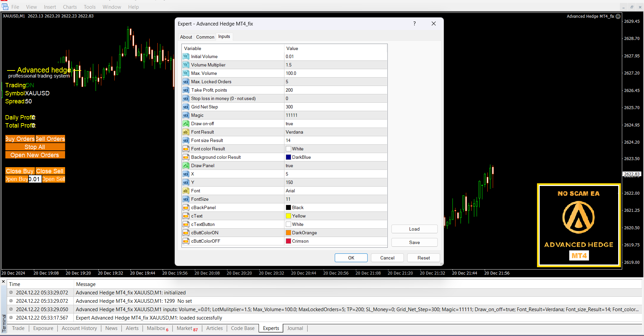644x336 pixels.
Task: Click the Initial Volume variable icon
Action: [185, 56]
